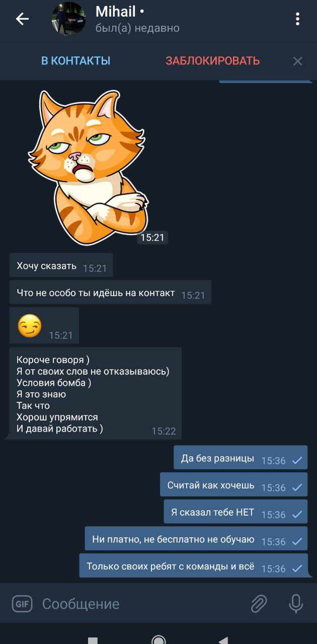Block user with ЗАБЛОКИРОВАТЬ button
The height and width of the screenshot is (644, 317).
pos(213,61)
